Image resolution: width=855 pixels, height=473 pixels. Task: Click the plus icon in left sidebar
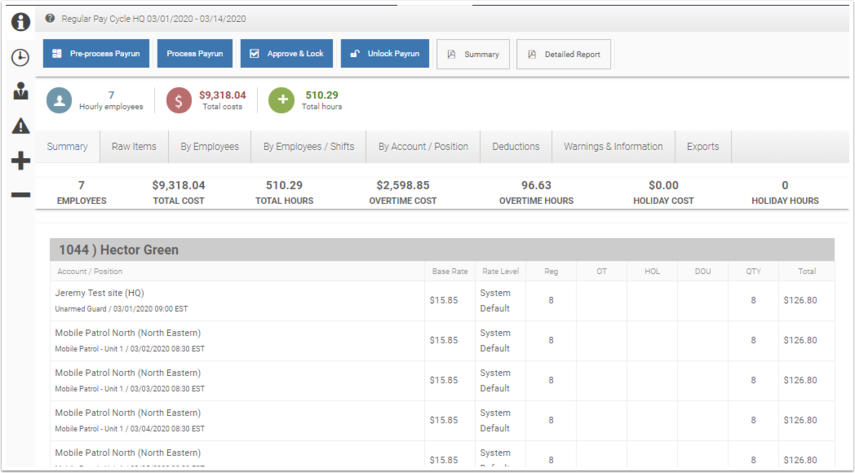(x=21, y=160)
